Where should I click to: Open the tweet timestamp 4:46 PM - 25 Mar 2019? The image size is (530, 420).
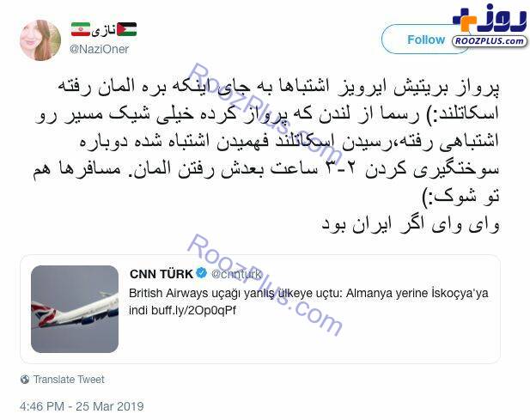pos(82,406)
